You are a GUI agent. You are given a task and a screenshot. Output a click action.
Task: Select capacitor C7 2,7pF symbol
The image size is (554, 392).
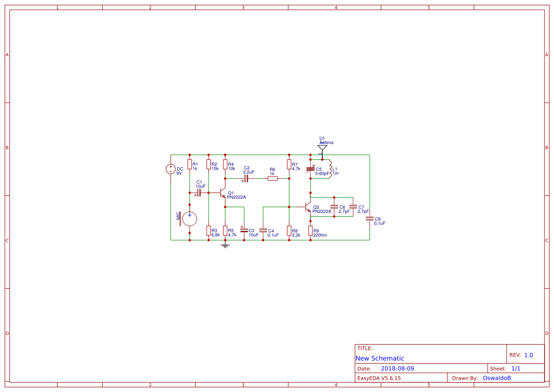(353, 206)
